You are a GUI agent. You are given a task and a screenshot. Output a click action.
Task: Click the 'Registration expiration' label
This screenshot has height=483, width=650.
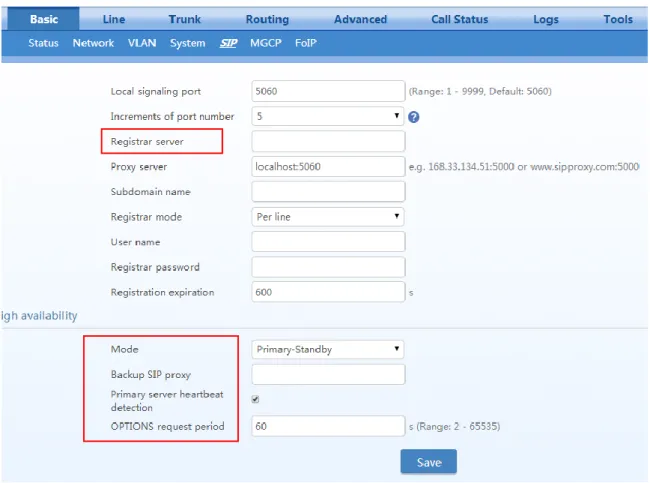point(162,292)
